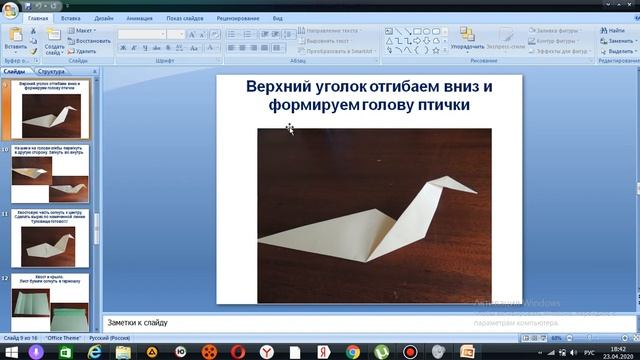Switch to the Дизайн ribbon tab
The height and width of the screenshot is (360, 640).
click(104, 18)
